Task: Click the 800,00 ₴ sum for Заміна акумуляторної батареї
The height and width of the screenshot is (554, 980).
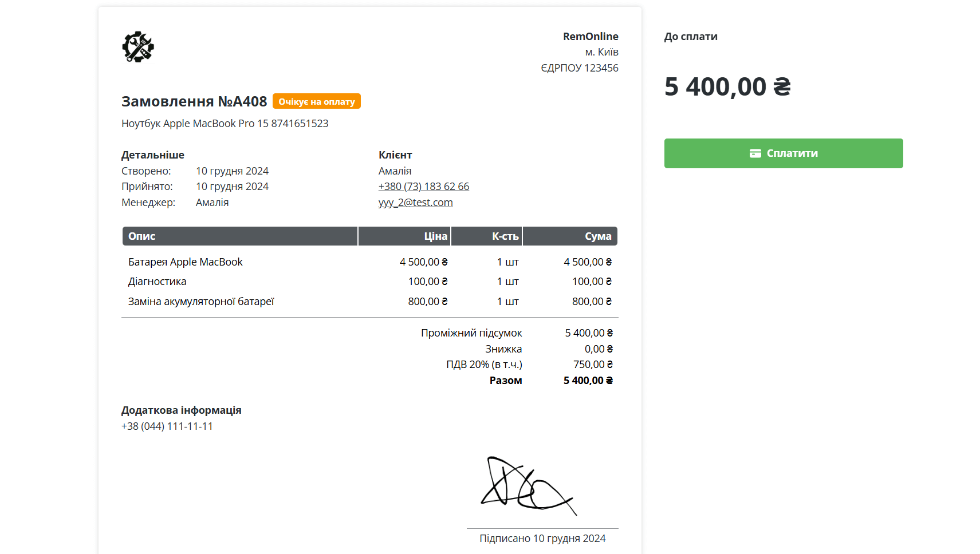Action: tap(592, 302)
